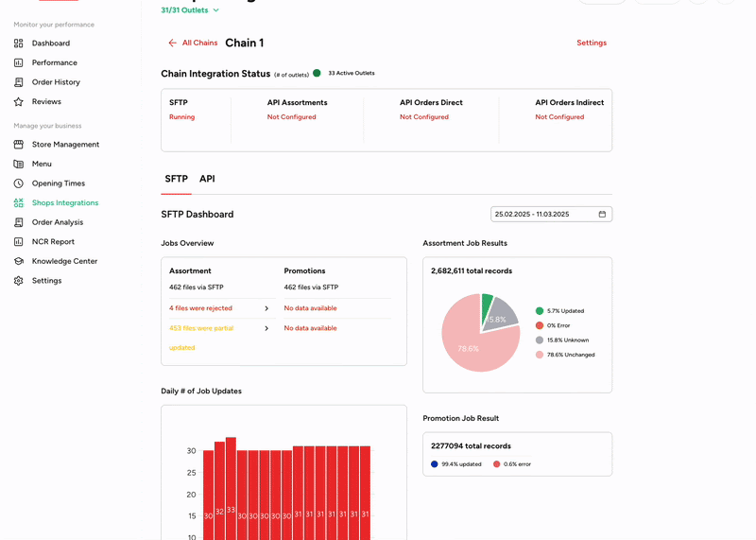Switch to the API tab
Viewport: 756px width, 540px height.
click(x=207, y=179)
